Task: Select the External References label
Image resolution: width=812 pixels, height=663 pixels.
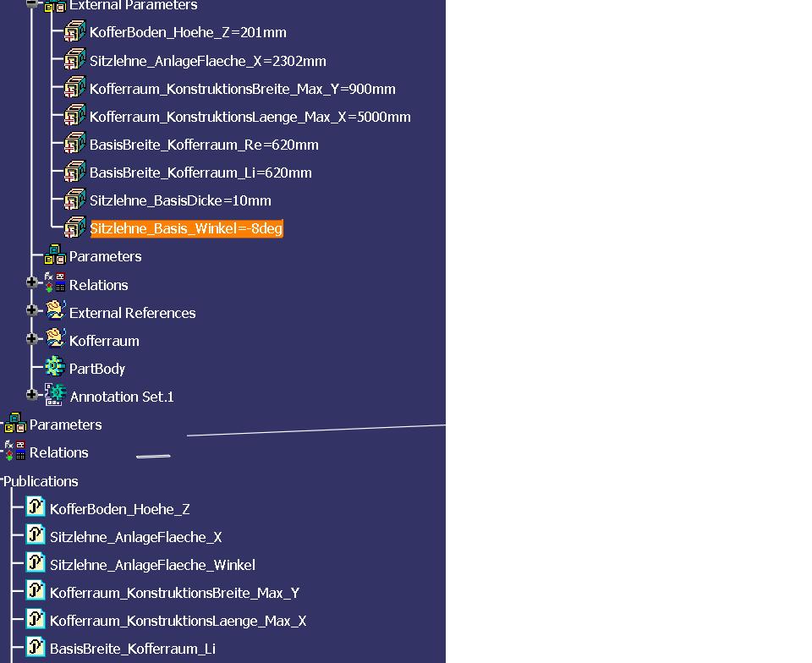Action: click(x=133, y=313)
